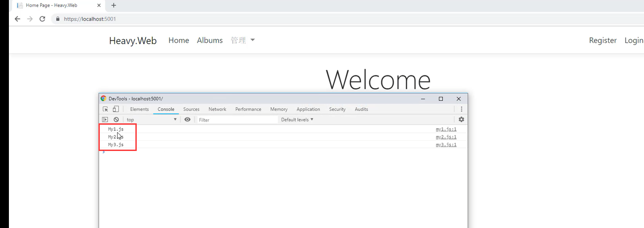
Task: Open the JavaScript context 'top' dropdown
Action: tap(151, 119)
